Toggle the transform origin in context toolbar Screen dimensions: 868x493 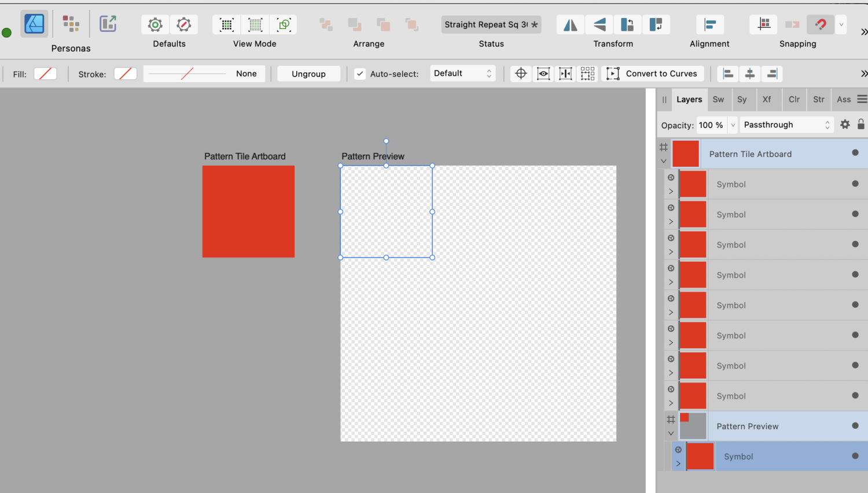[520, 73]
